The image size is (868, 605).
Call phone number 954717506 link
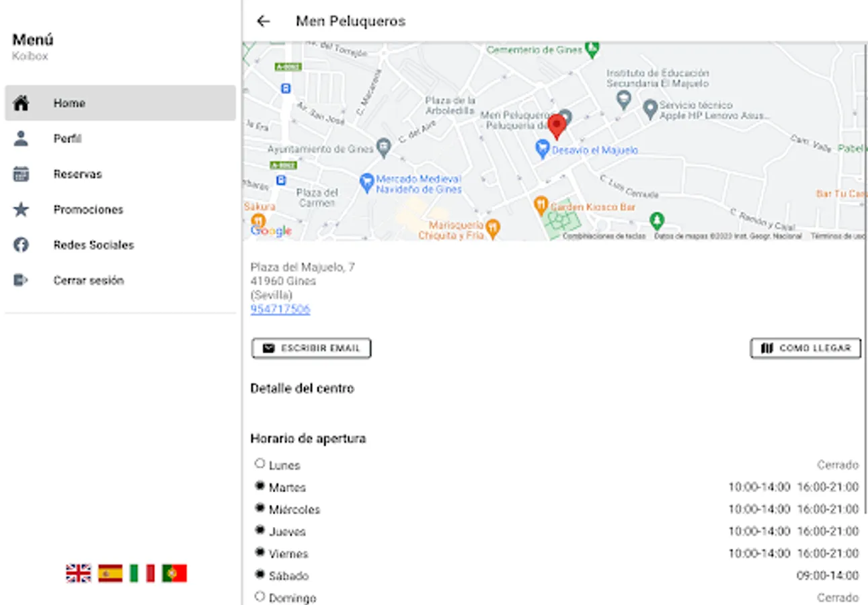click(x=280, y=309)
